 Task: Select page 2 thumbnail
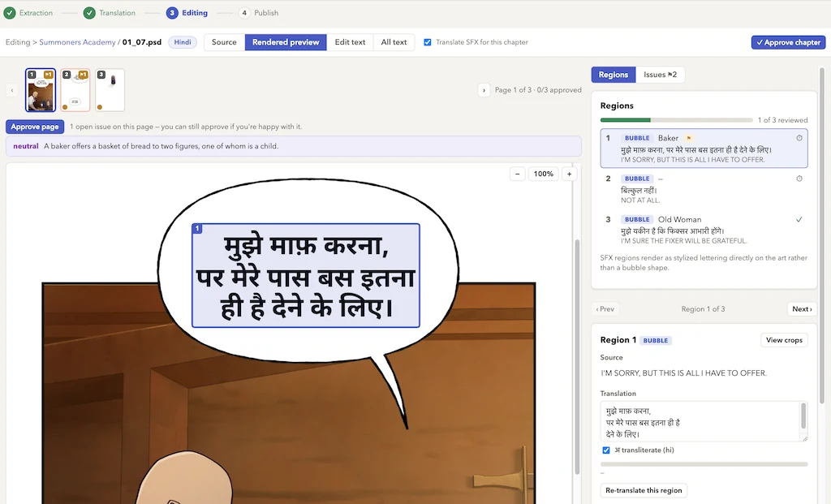(75, 90)
